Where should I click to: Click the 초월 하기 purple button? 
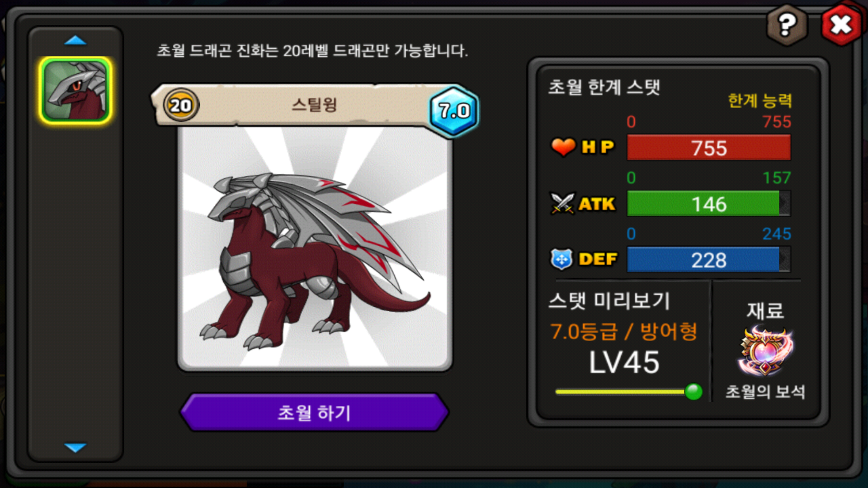click(314, 413)
